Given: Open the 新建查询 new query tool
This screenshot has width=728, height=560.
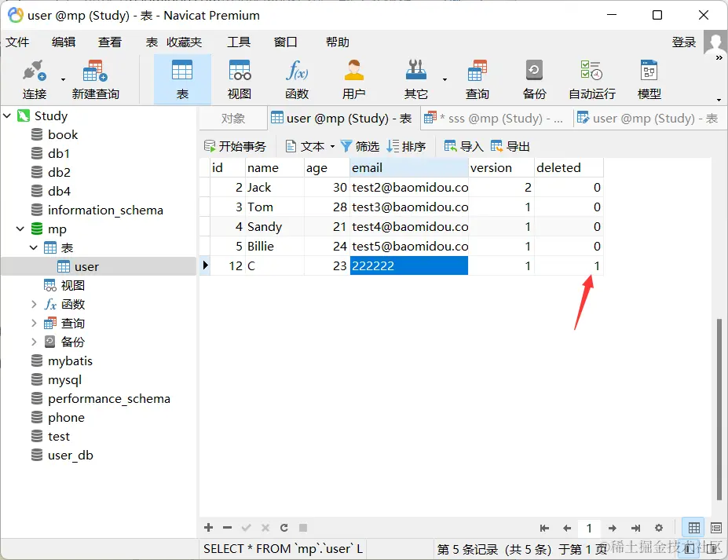Looking at the screenshot, I should 95,79.
